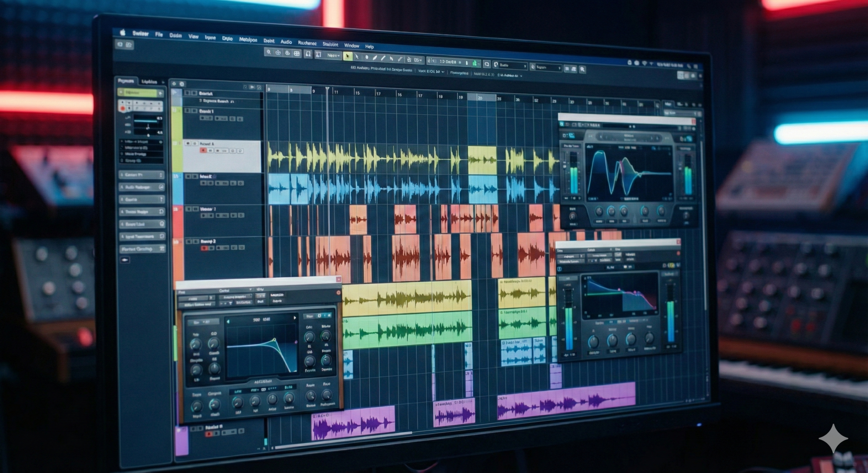Viewport: 868px width, 473px height.
Task: Open the Window menu
Action: (351, 45)
